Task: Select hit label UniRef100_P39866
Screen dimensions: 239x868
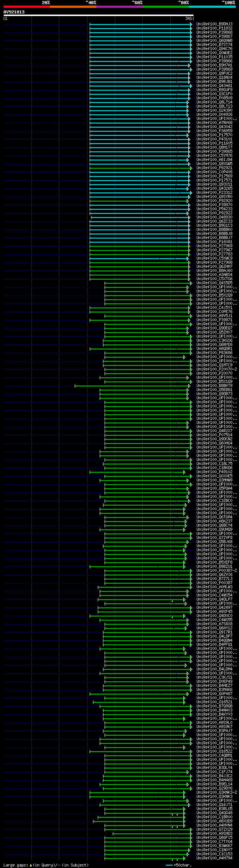Action: 214,61
